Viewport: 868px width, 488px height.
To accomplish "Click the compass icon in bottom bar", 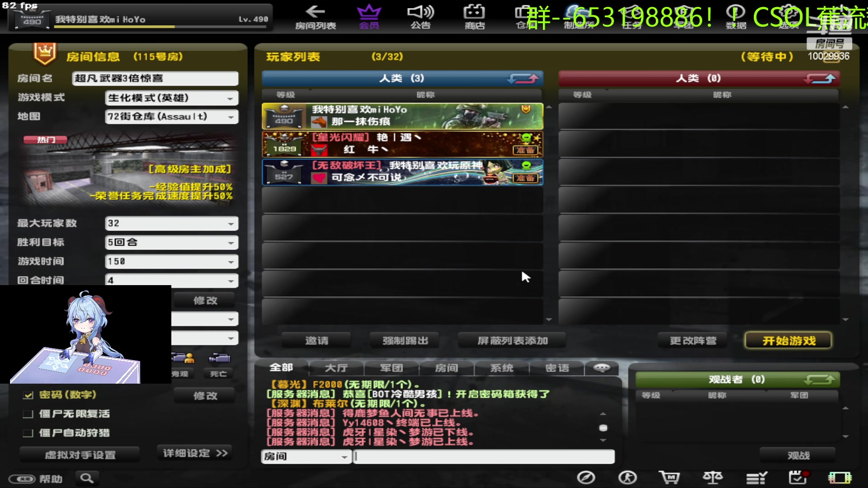I will point(586,478).
